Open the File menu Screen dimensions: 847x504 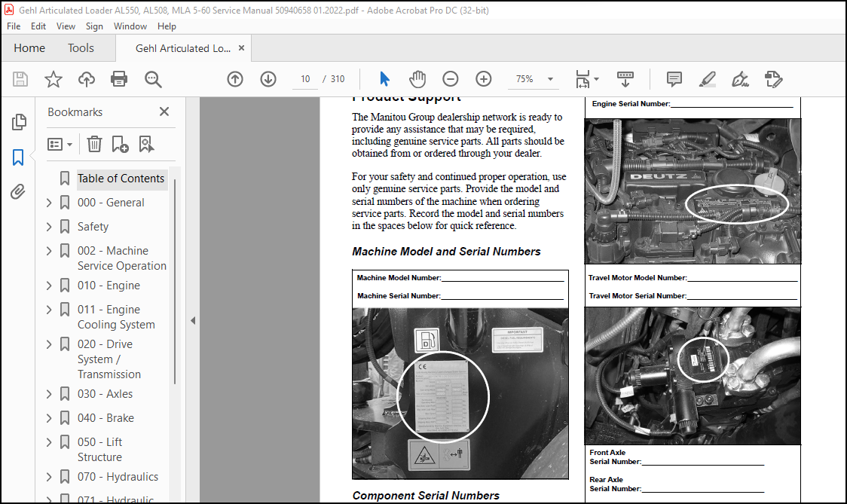pyautogui.click(x=14, y=26)
